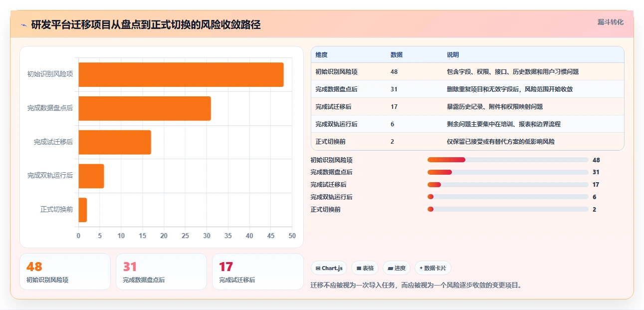Click the table value 6
644x310 pixels.
393,124
